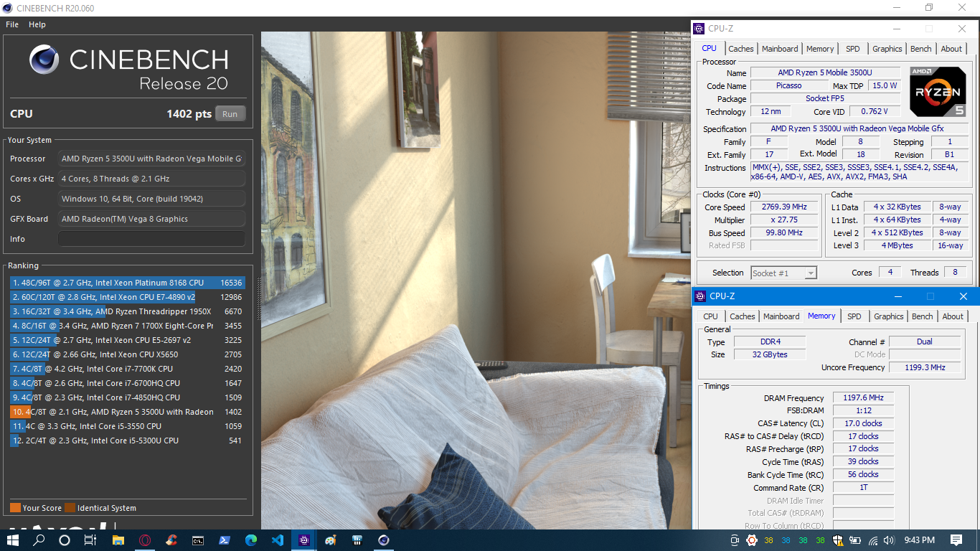Open the Action Center notifications
This screenshot has height=551, width=980.
pyautogui.click(x=956, y=540)
